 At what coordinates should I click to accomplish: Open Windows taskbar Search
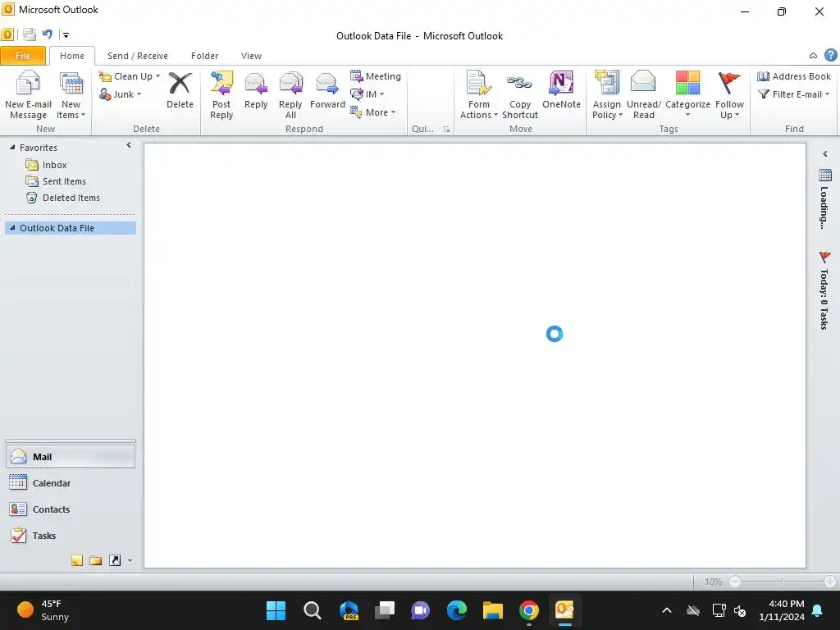[312, 610]
